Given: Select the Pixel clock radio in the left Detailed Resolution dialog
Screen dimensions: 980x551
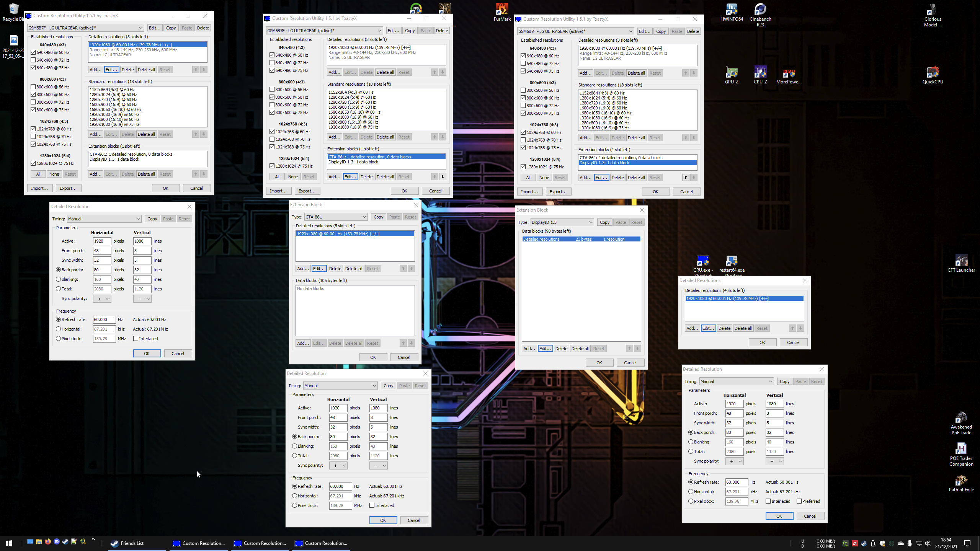Looking at the screenshot, I should click(59, 339).
